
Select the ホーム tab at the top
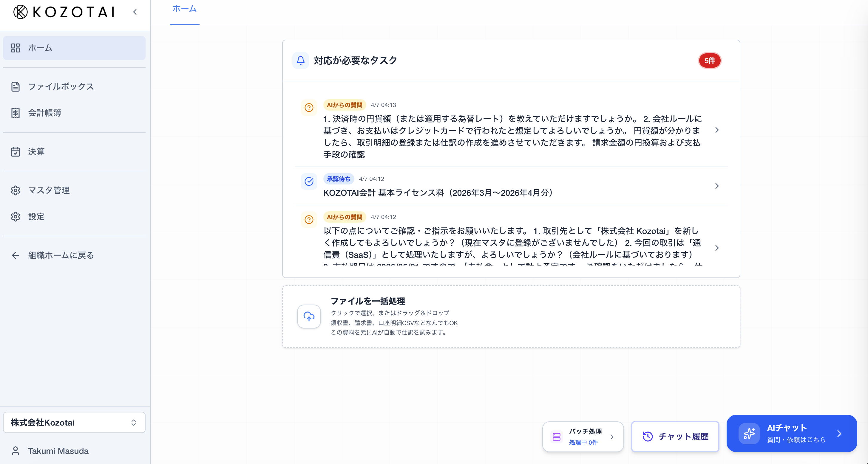point(184,9)
